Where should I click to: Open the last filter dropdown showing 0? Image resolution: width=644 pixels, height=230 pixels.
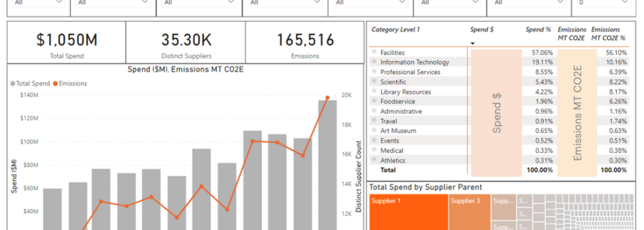[x=604, y=3]
